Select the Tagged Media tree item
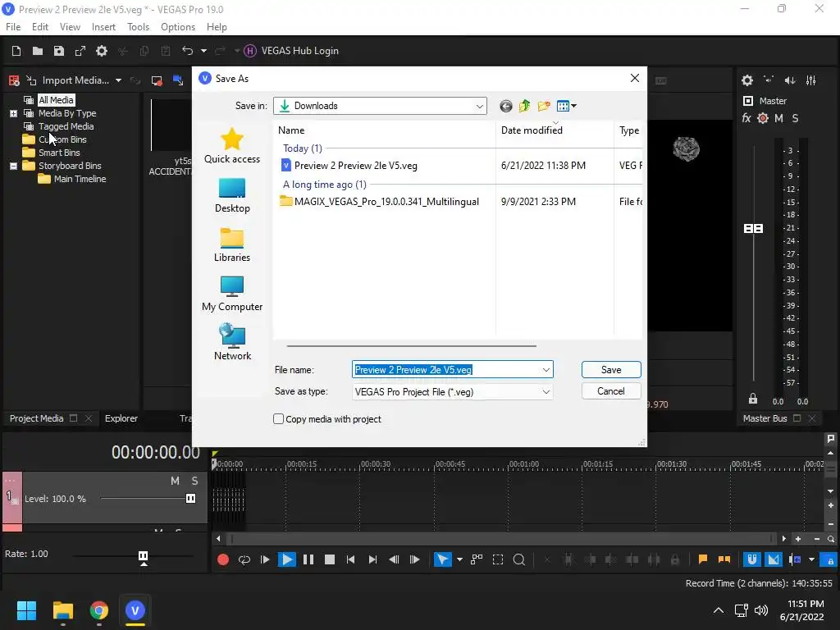 (x=66, y=126)
